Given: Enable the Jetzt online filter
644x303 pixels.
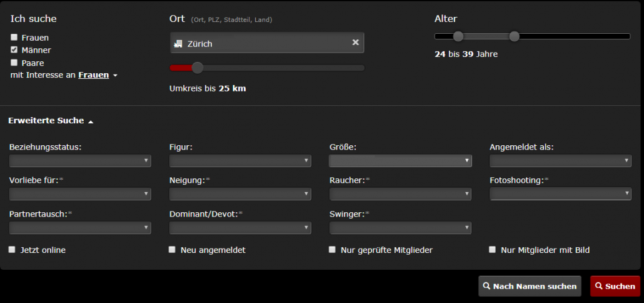Looking at the screenshot, I should pos(12,250).
